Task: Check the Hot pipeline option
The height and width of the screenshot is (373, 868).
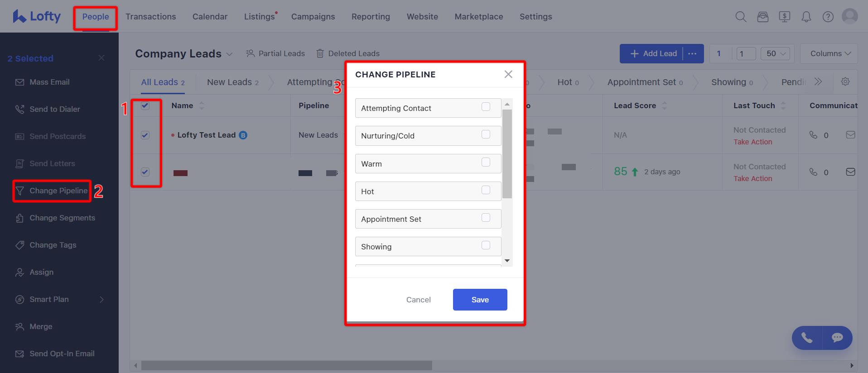Action: [486, 190]
